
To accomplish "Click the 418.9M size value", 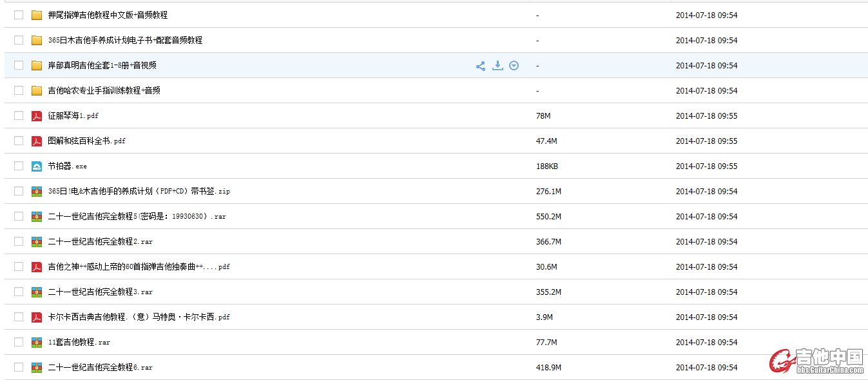I will [x=548, y=368].
